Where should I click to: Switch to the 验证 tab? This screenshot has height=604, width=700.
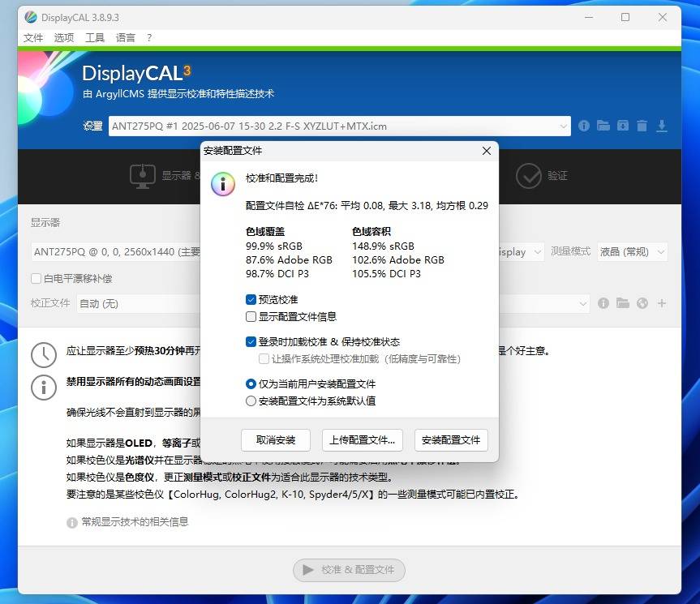(x=543, y=175)
